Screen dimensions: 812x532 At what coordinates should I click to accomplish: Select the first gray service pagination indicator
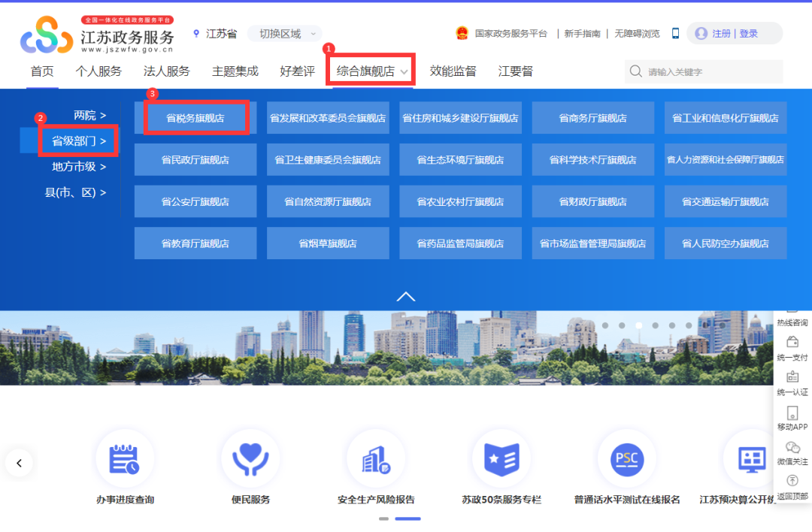click(383, 518)
